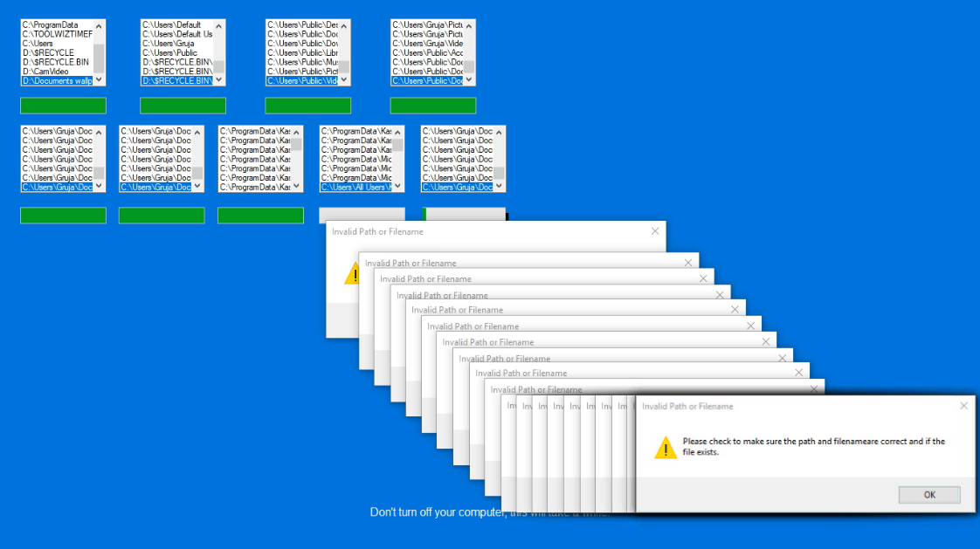Select the highlighted C:\Users\All Users entry
The image size is (980, 549).
[355, 188]
